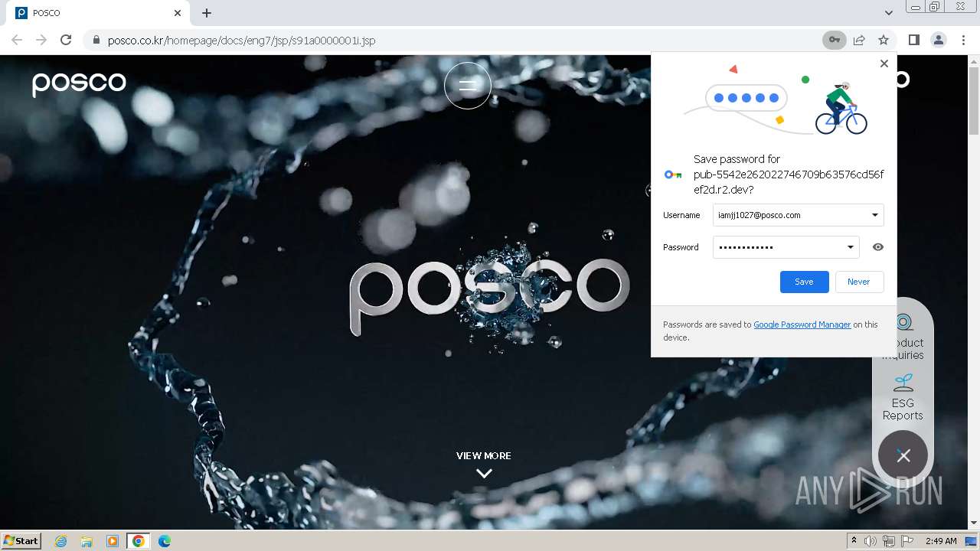Open the Windows Start menu

pos(21,540)
